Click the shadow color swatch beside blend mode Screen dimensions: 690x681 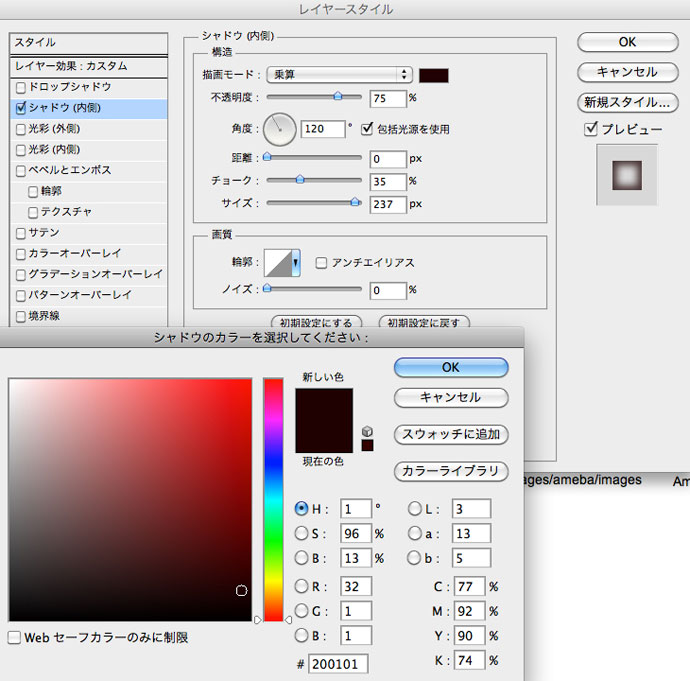(434, 75)
